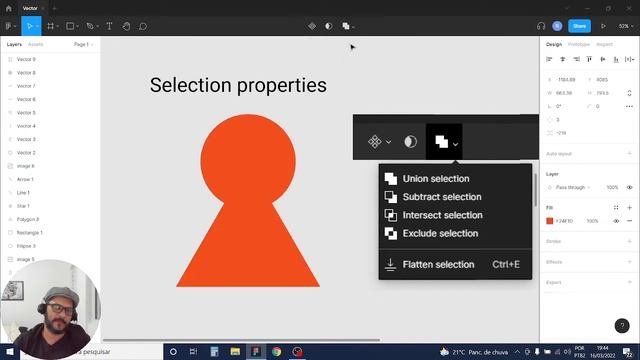Viewport: 640px width, 360px height.
Task: Click the headphones audio icon
Action: [541, 26]
